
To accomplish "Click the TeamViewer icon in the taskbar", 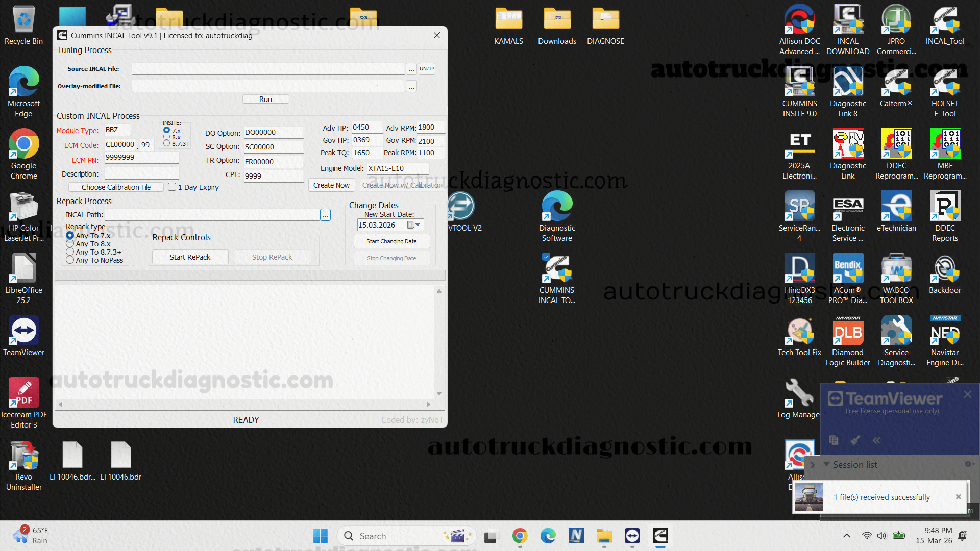I will click(632, 536).
